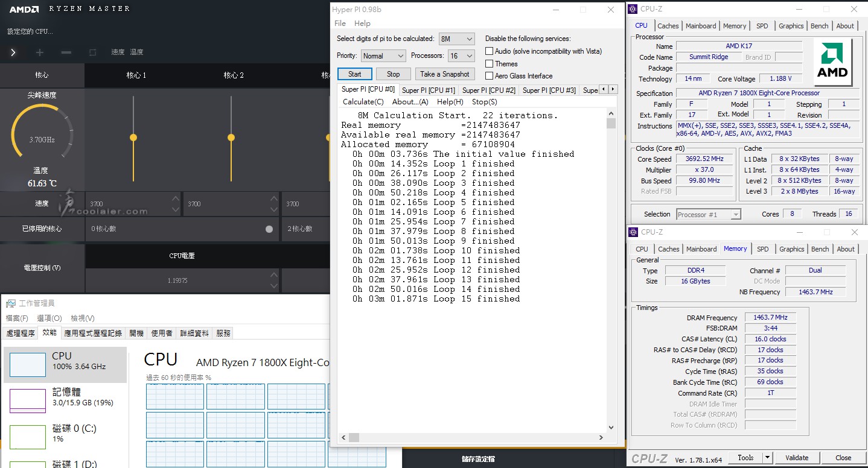868x468 pixels.
Task: Click the square reset icon in Ryzen Master toolbar
Action: [92, 52]
